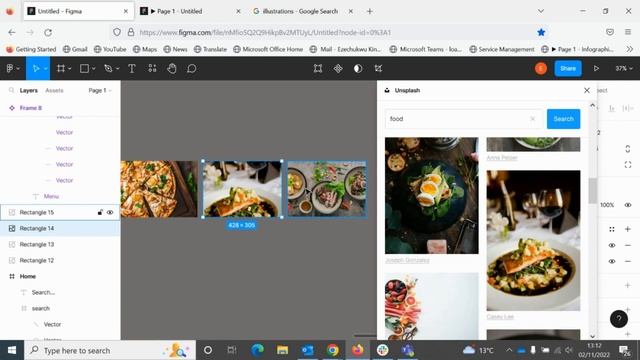This screenshot has width=640, height=360.
Task: Expand the Move tools dropdown arrow
Action: click(x=46, y=69)
